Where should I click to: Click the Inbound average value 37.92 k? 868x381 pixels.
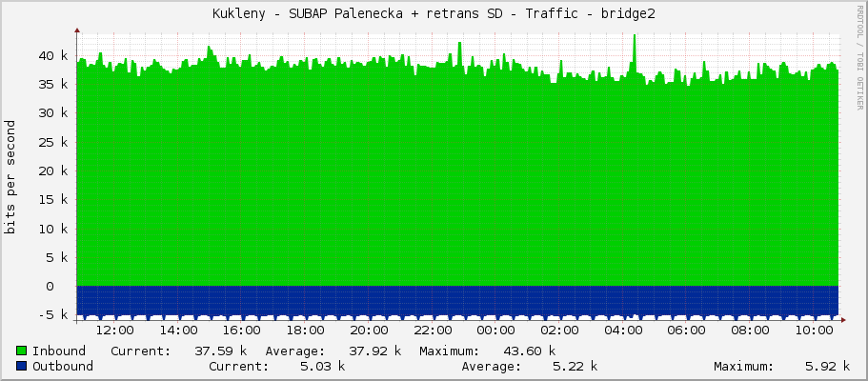pyautogui.click(x=374, y=351)
